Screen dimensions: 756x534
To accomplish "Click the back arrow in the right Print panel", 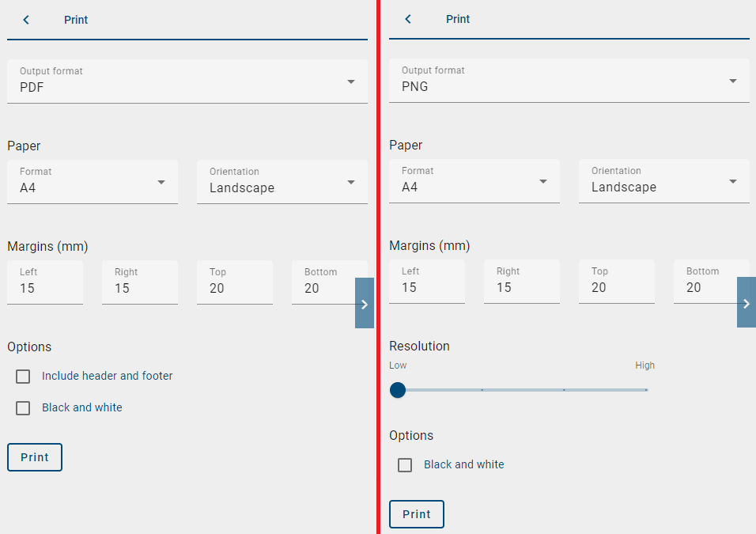I will click(407, 19).
